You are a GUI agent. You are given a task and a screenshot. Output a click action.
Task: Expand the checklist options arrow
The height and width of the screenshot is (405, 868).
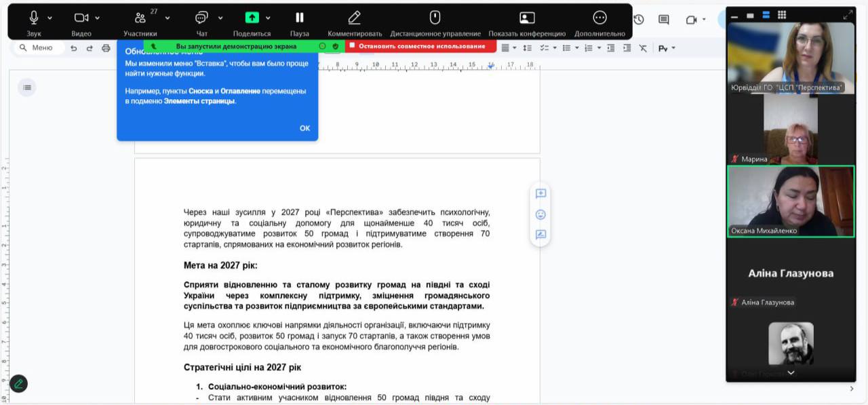pyautogui.click(x=555, y=48)
